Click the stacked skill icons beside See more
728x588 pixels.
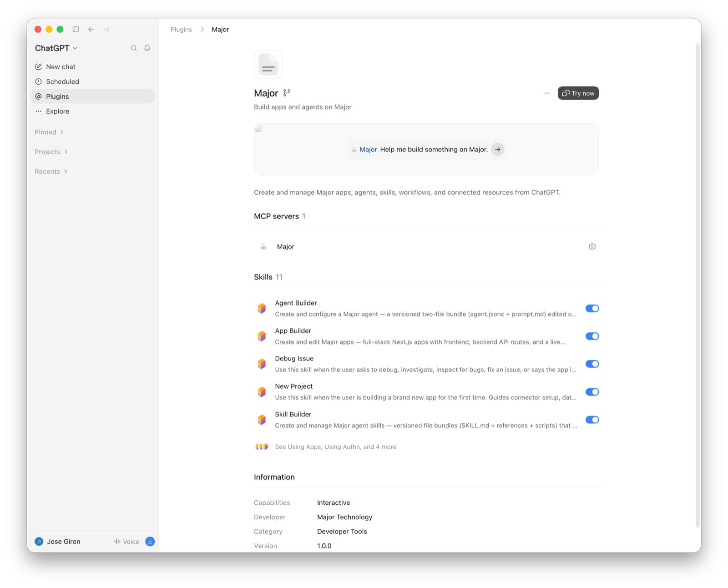tap(262, 446)
